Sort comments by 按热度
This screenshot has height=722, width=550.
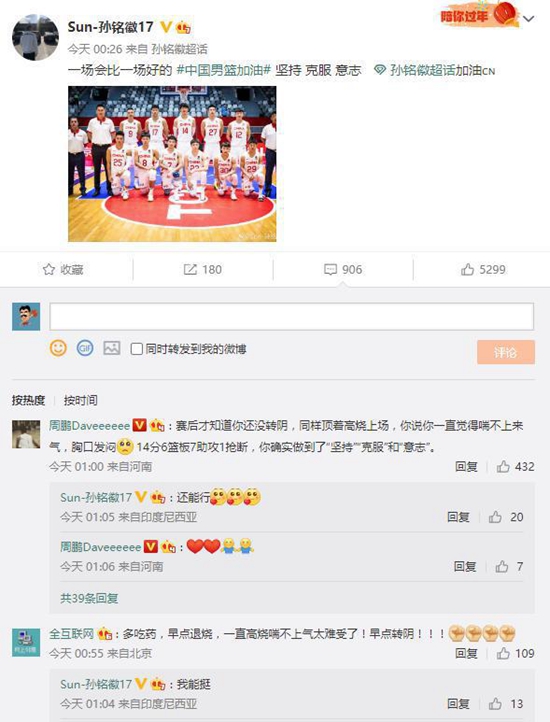pos(29,400)
